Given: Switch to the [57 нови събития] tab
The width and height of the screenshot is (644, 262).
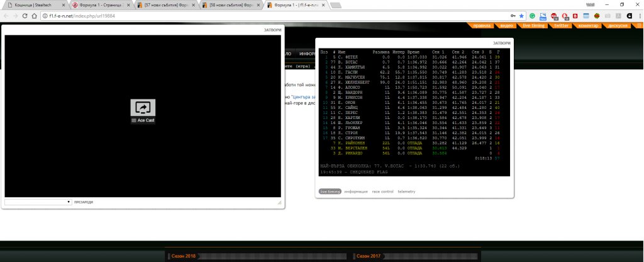Looking at the screenshot, I should 167,5.
